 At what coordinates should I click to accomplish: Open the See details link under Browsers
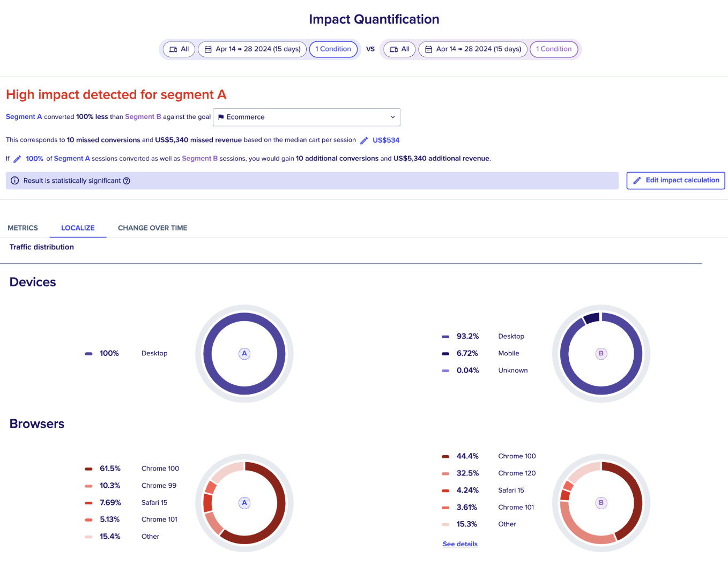(459, 544)
